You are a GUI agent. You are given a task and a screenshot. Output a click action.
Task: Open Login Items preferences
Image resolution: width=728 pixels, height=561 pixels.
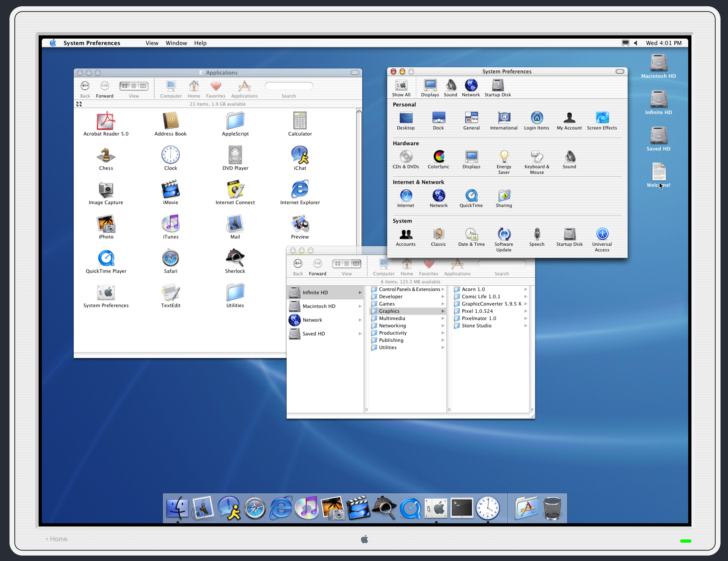pos(536,121)
